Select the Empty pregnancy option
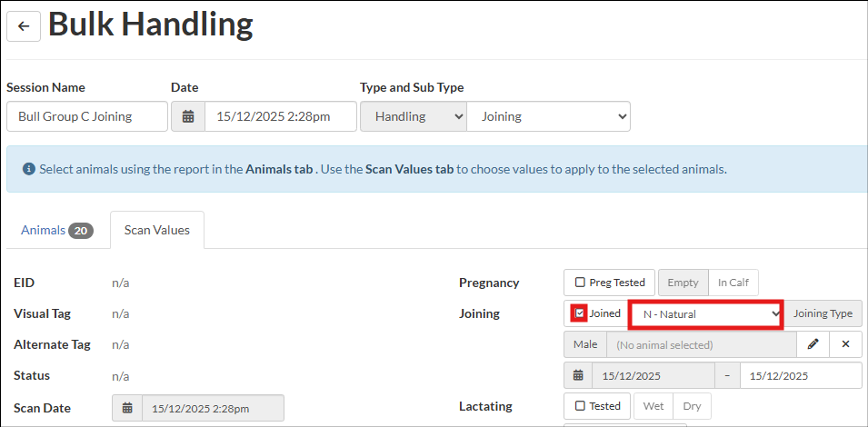The height and width of the screenshot is (427, 868). (683, 283)
